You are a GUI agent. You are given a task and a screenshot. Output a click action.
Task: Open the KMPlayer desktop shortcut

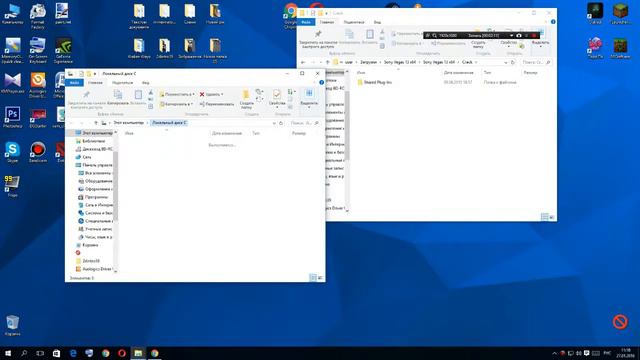point(12,83)
